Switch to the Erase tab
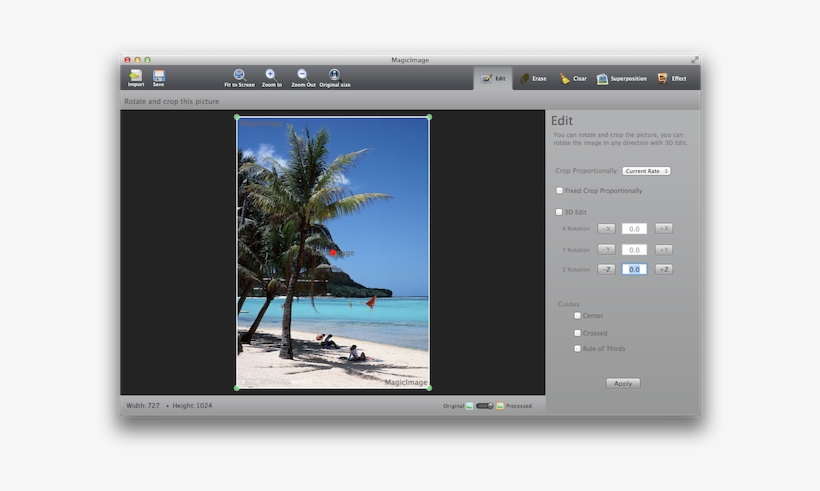The image size is (820, 491). pos(532,78)
